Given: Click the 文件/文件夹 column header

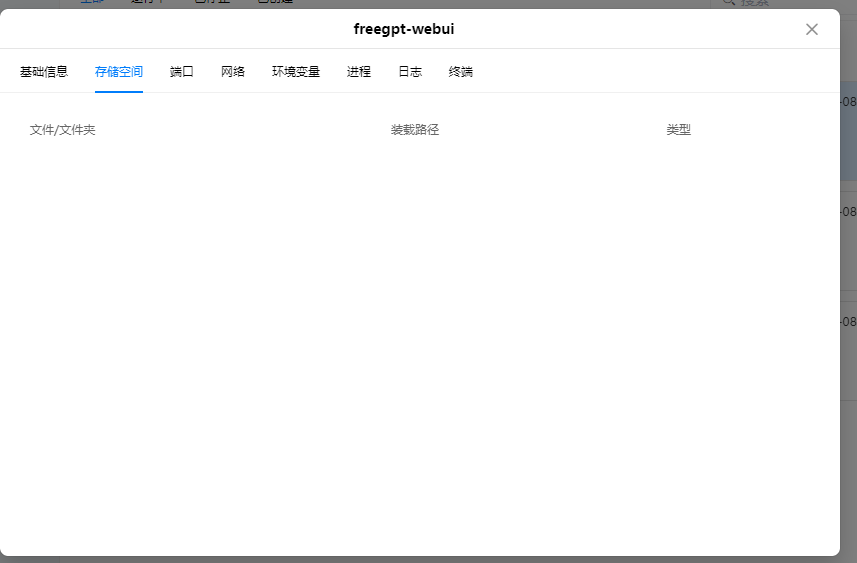Looking at the screenshot, I should pos(63,130).
